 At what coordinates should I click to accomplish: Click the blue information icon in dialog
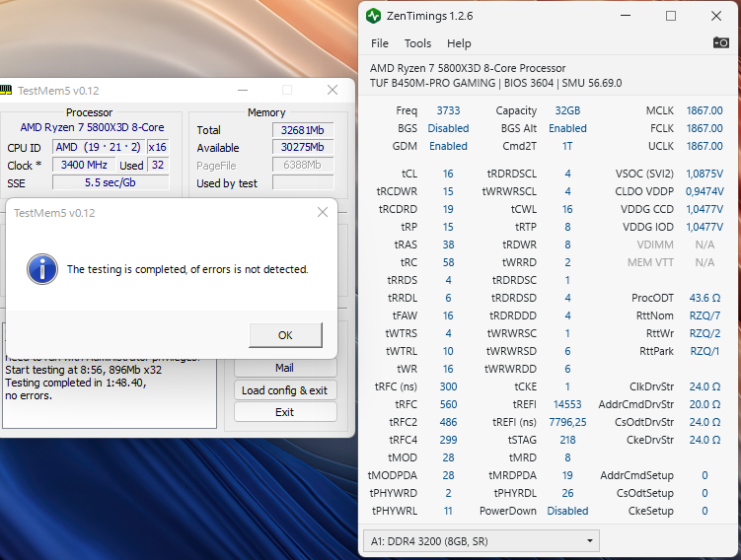[x=42, y=269]
